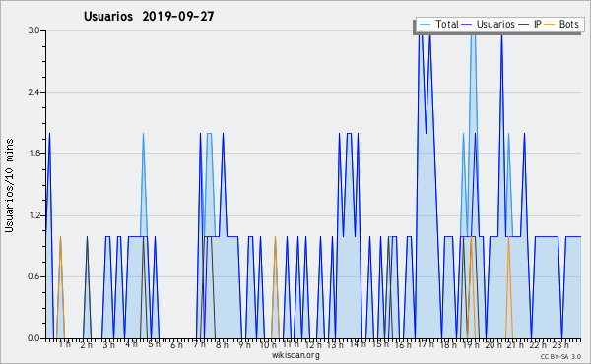The height and width of the screenshot is (364, 591).
Task: Click the '20 h' x-axis label
Action: pyautogui.click(x=493, y=345)
